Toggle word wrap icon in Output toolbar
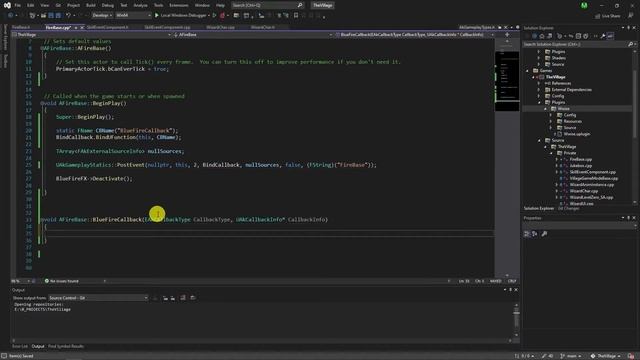 193,298
